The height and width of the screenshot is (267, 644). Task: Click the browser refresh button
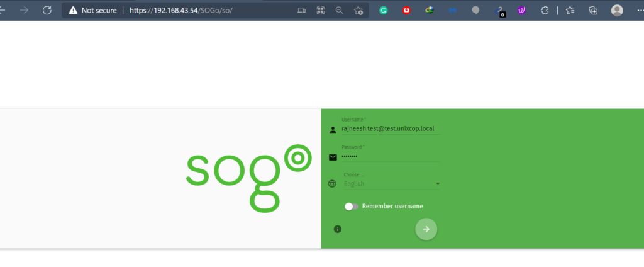click(x=47, y=10)
